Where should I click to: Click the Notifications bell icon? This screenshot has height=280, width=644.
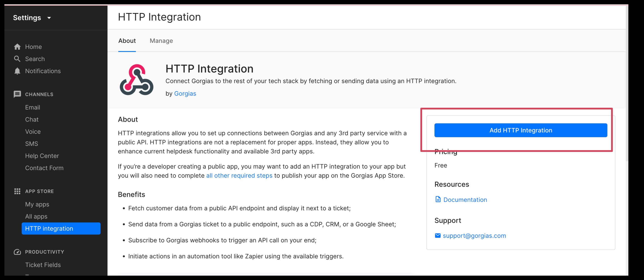[17, 71]
